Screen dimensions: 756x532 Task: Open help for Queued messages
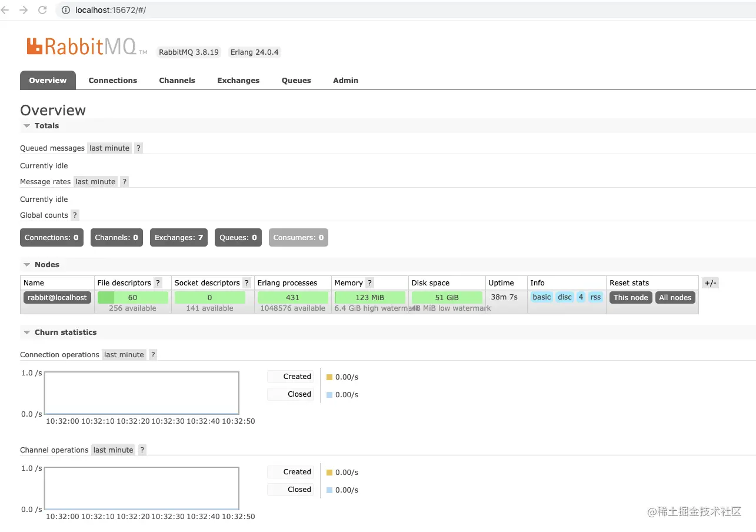pyautogui.click(x=138, y=148)
